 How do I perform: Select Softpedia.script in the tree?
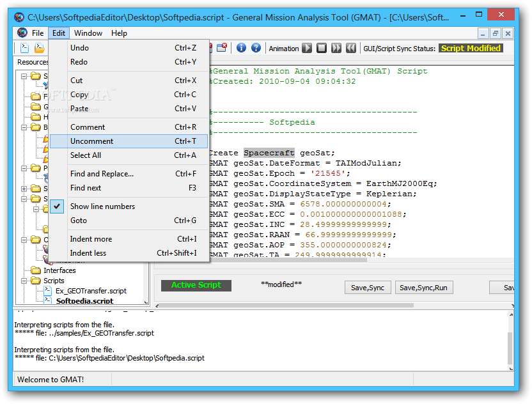coord(84,300)
